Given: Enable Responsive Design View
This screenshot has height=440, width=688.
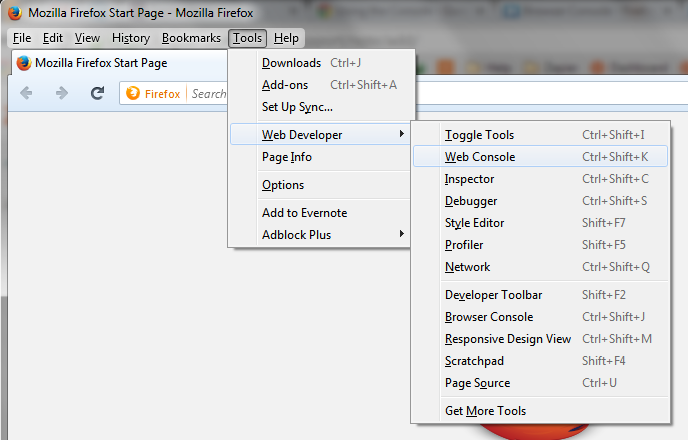Looking at the screenshot, I should pos(541,338).
